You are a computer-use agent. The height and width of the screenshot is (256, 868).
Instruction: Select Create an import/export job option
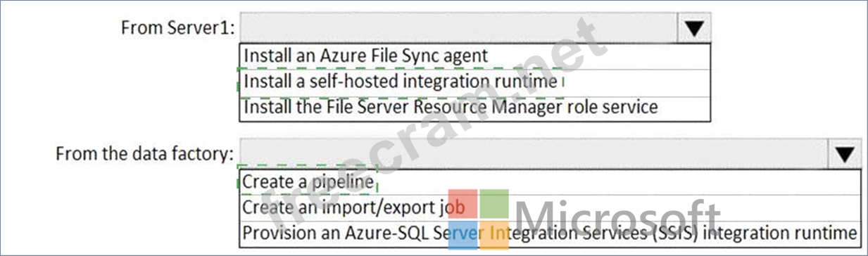tap(551, 207)
